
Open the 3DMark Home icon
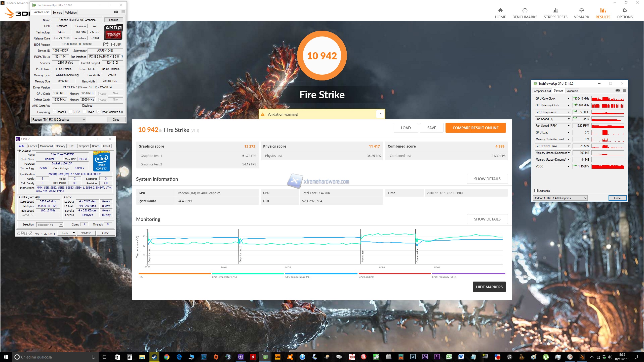pyautogui.click(x=500, y=11)
